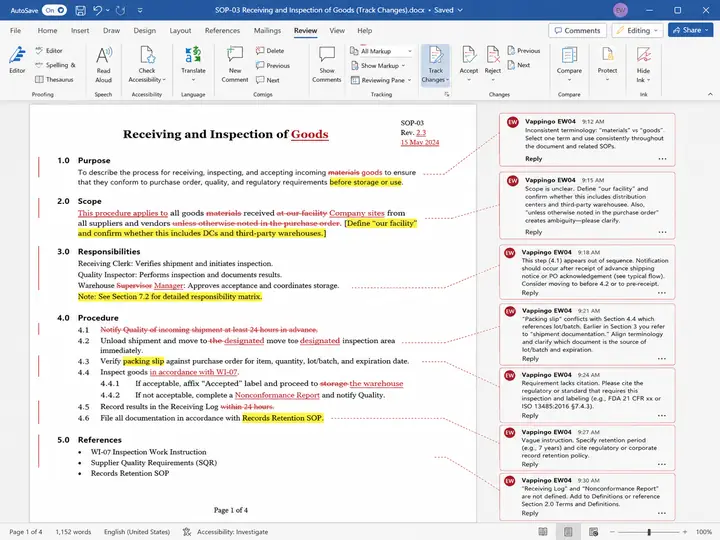The image size is (720, 540).
Task: Start Read Aloud
Action: (104, 64)
